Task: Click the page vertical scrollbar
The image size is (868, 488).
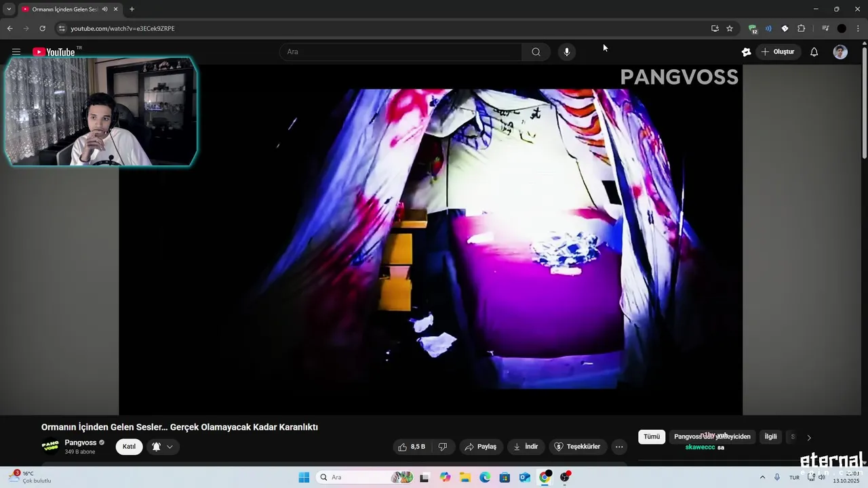Action: tap(864, 102)
